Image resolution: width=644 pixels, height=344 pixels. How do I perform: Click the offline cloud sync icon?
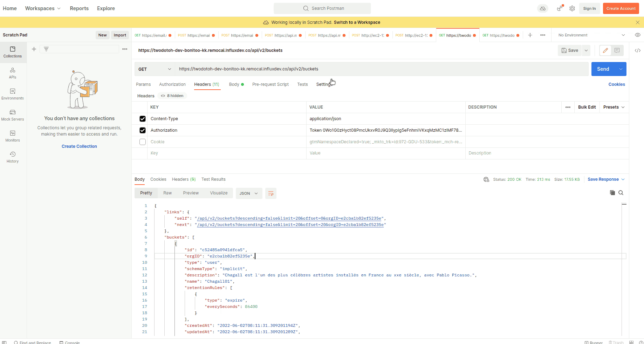tap(543, 8)
